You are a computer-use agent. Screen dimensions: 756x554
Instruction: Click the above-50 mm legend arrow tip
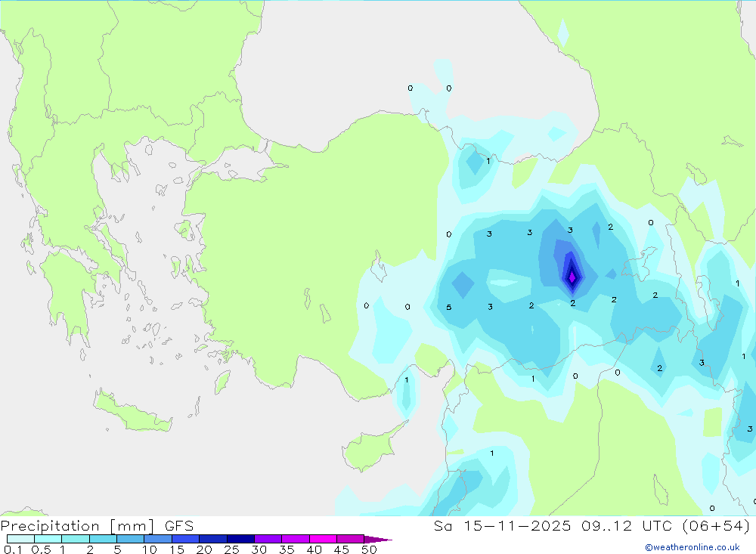pyautogui.click(x=377, y=540)
